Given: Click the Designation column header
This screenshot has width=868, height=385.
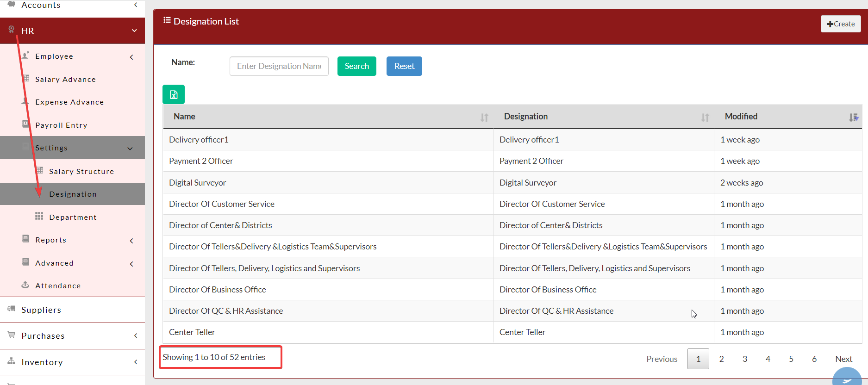Looking at the screenshot, I should (604, 117).
